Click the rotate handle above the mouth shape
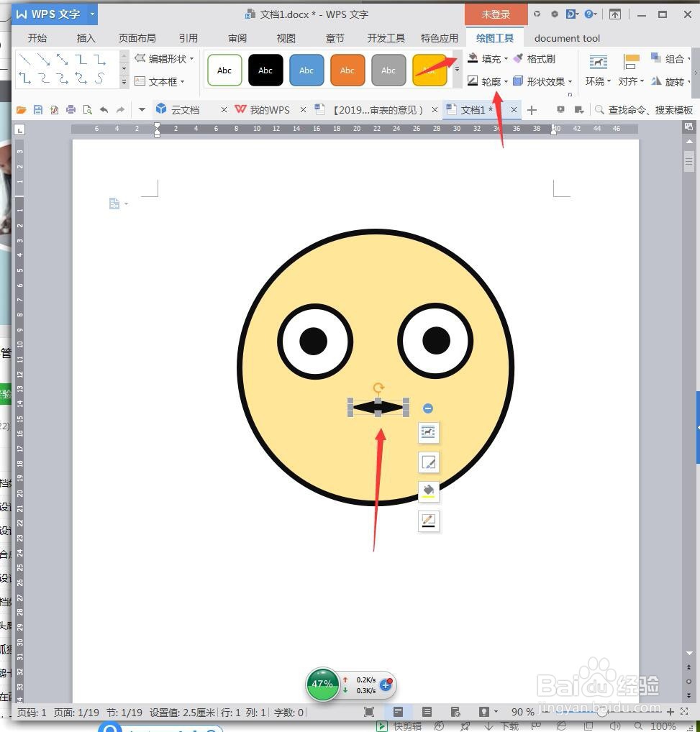The image size is (700, 732). click(x=378, y=387)
